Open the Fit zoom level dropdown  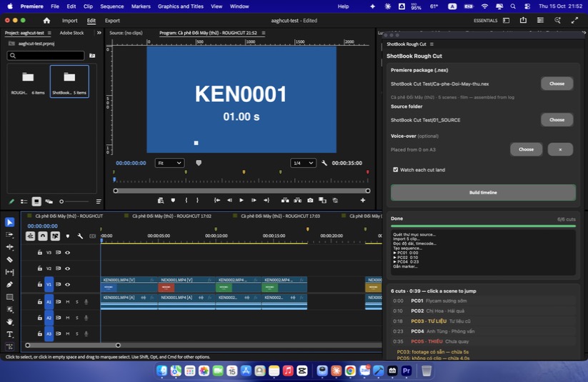(x=169, y=163)
